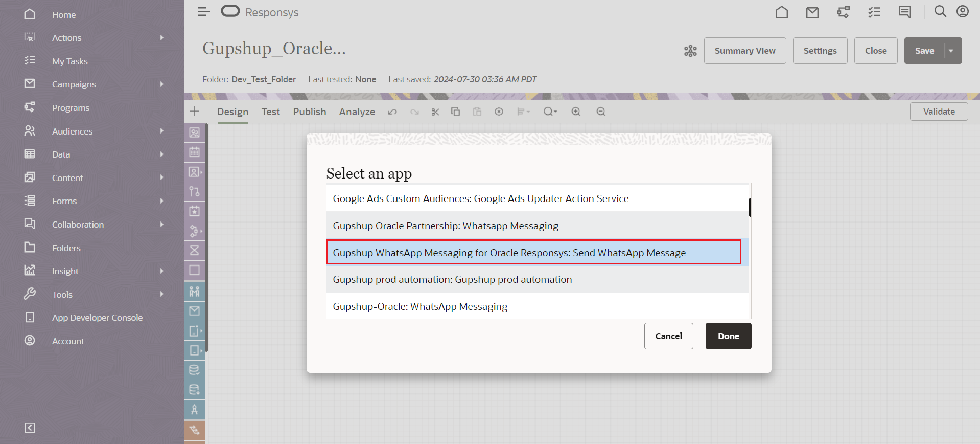Click the copy icon in canvas toolbar
The height and width of the screenshot is (444, 980).
(455, 112)
